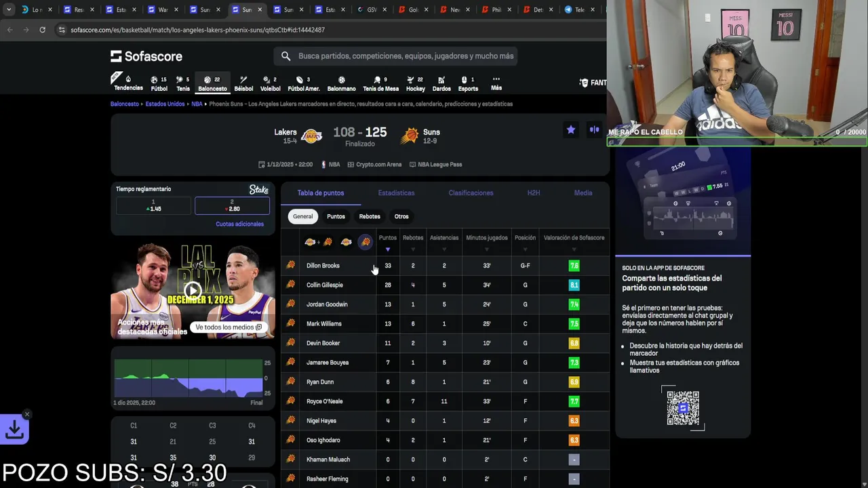The height and width of the screenshot is (488, 868).
Task: Open the Tenis de Mesa section
Action: pyautogui.click(x=380, y=83)
